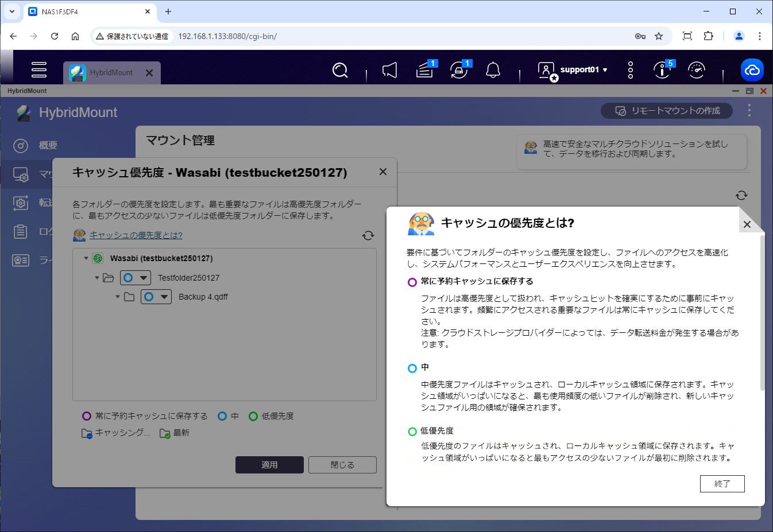This screenshot has width=773, height=532.
Task: Open Chrome profile avatar
Action: 739,36
